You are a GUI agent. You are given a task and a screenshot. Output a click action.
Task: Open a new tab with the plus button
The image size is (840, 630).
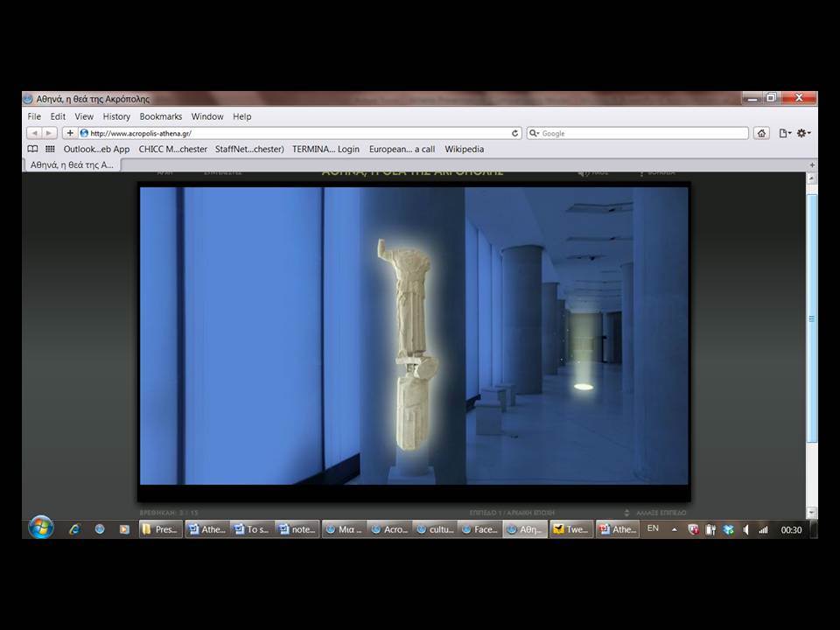(x=812, y=165)
